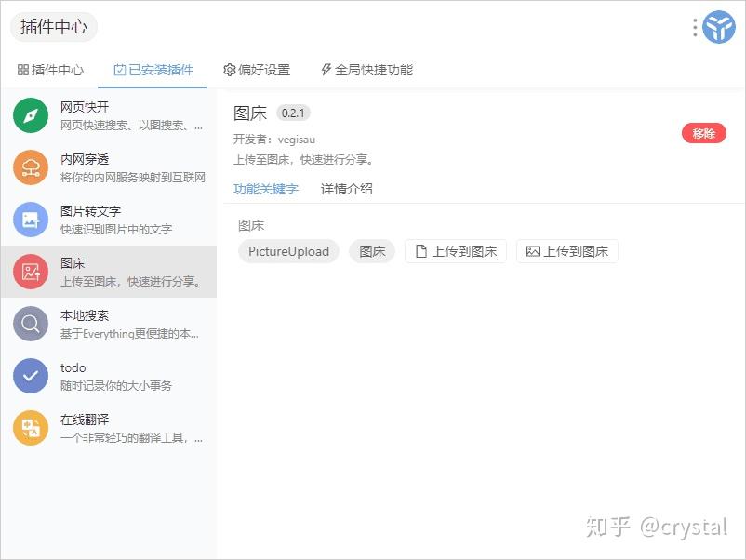746x560 pixels.
Task: Click the todo plugin checkmark icon
Action: 31,376
